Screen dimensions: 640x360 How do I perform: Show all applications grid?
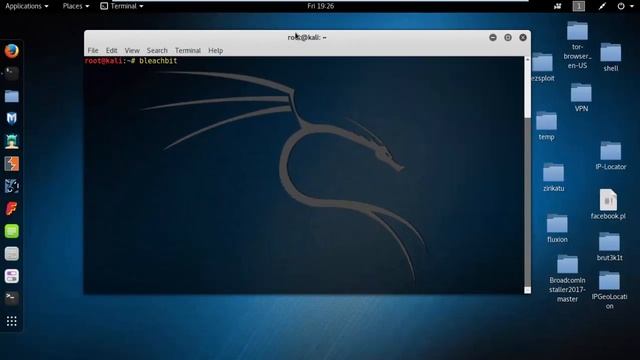click(x=12, y=321)
